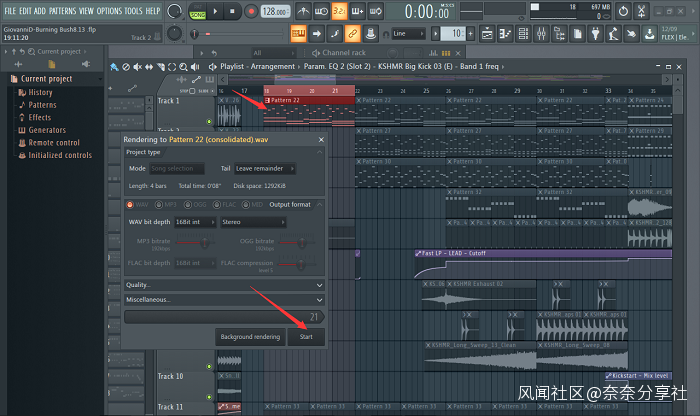Click the Start render button
Viewport: 700px width, 416px height.
point(306,337)
